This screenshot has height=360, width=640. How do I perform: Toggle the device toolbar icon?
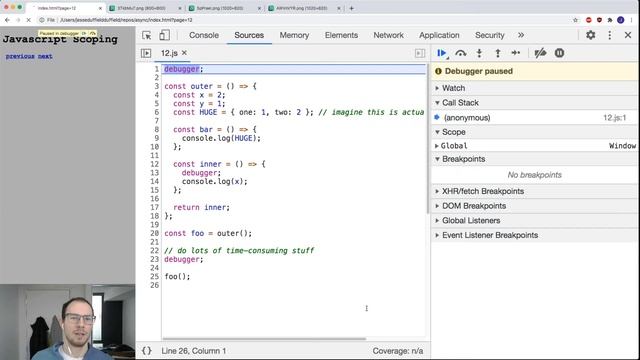pyautogui.click(x=164, y=36)
